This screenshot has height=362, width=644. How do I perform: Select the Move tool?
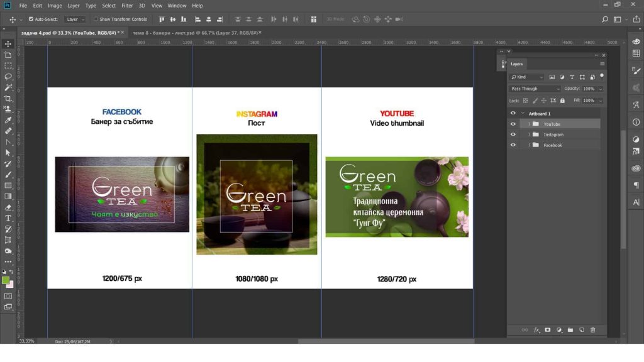coord(8,44)
